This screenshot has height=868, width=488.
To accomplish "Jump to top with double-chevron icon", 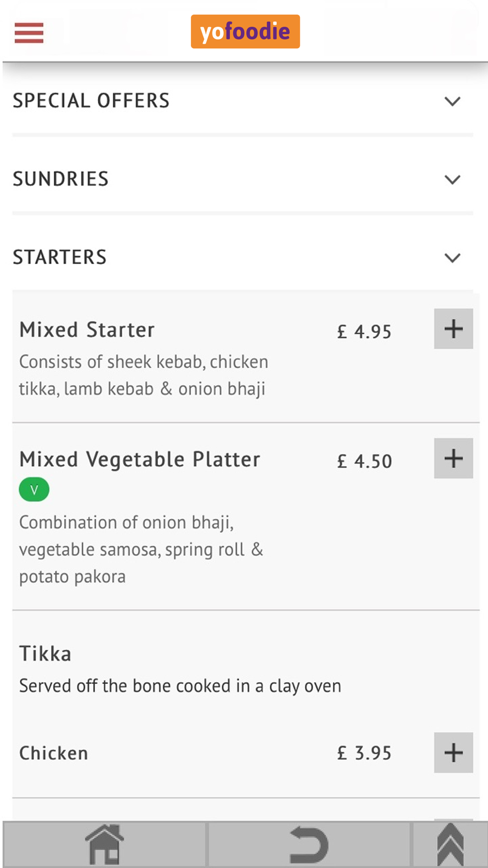I will 450,845.
